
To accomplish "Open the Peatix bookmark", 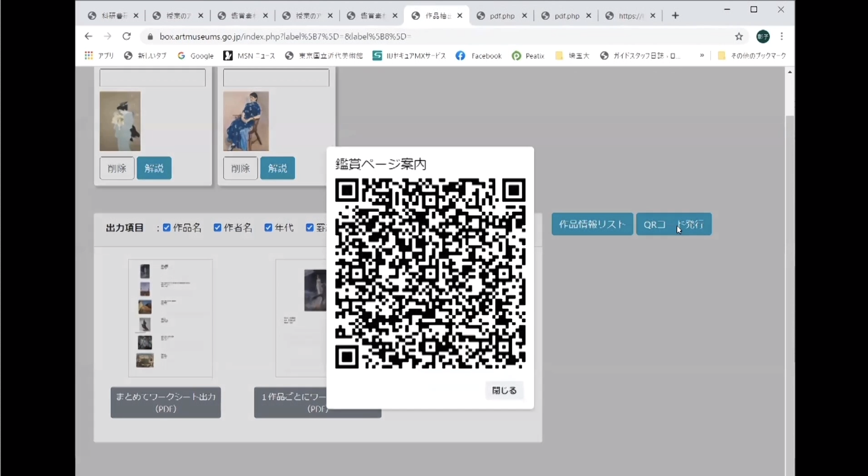I will click(528, 56).
